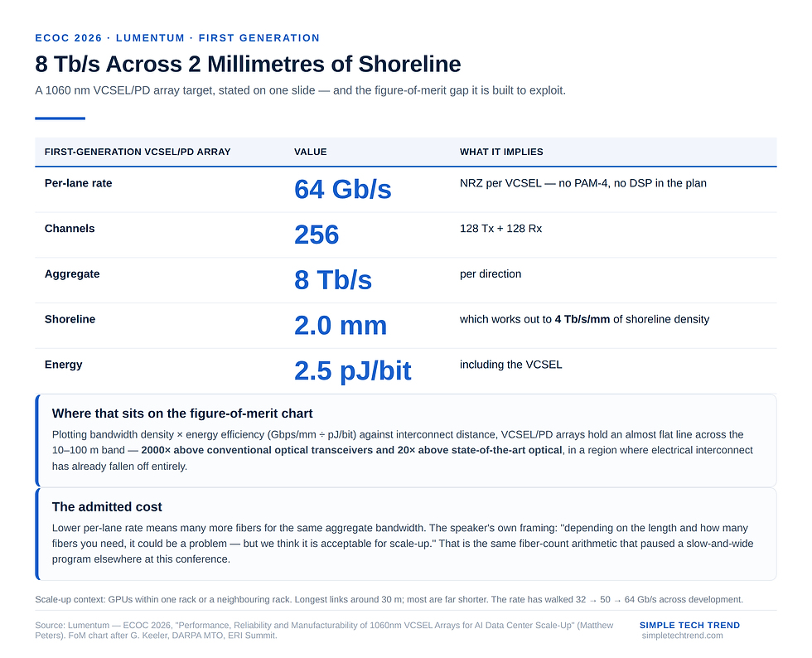Click 'Where that sits on the figure-of-merit chart' heading
Screen dimensions: 812x658
point(182,414)
